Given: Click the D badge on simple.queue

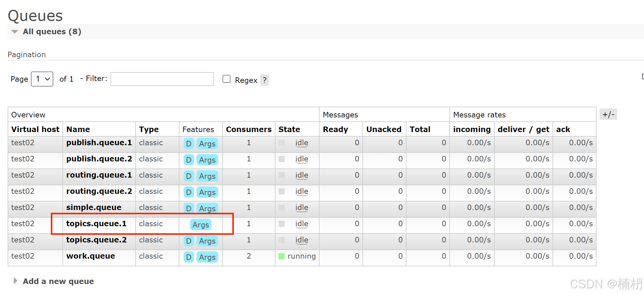Looking at the screenshot, I should tap(189, 208).
